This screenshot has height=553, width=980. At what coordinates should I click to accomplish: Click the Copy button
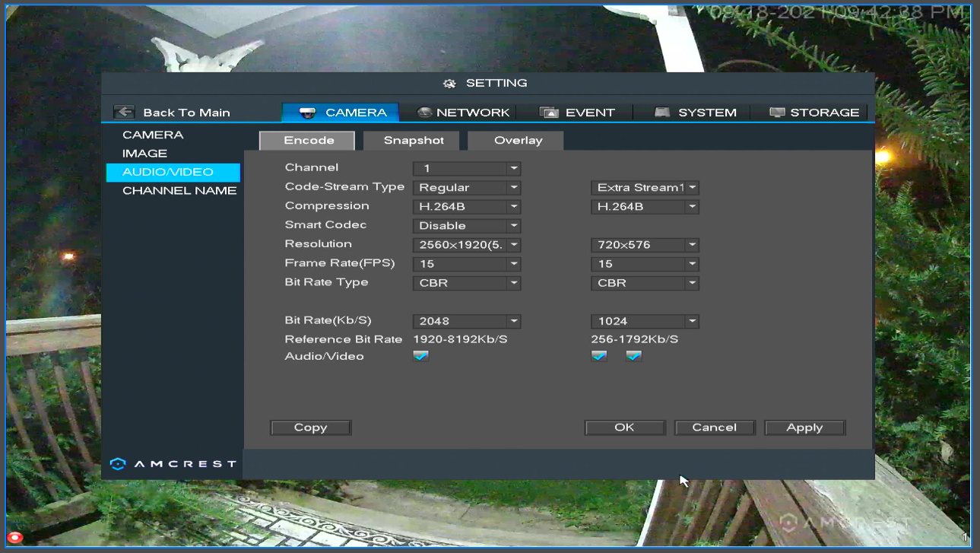click(x=310, y=427)
